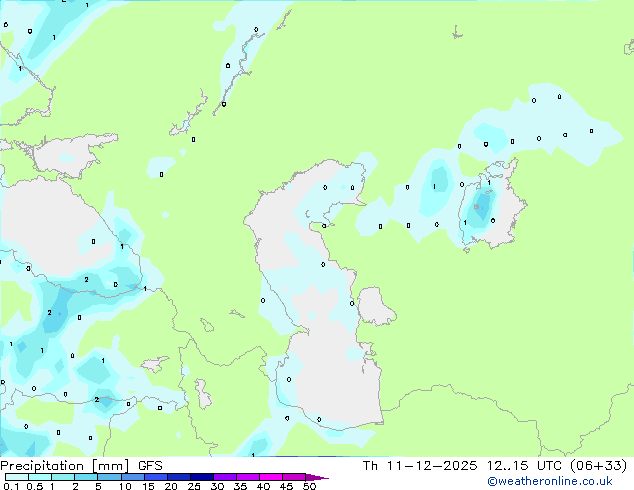Pick the 10–15 mm blue legend box
634x490 pixels.
(x=133, y=477)
